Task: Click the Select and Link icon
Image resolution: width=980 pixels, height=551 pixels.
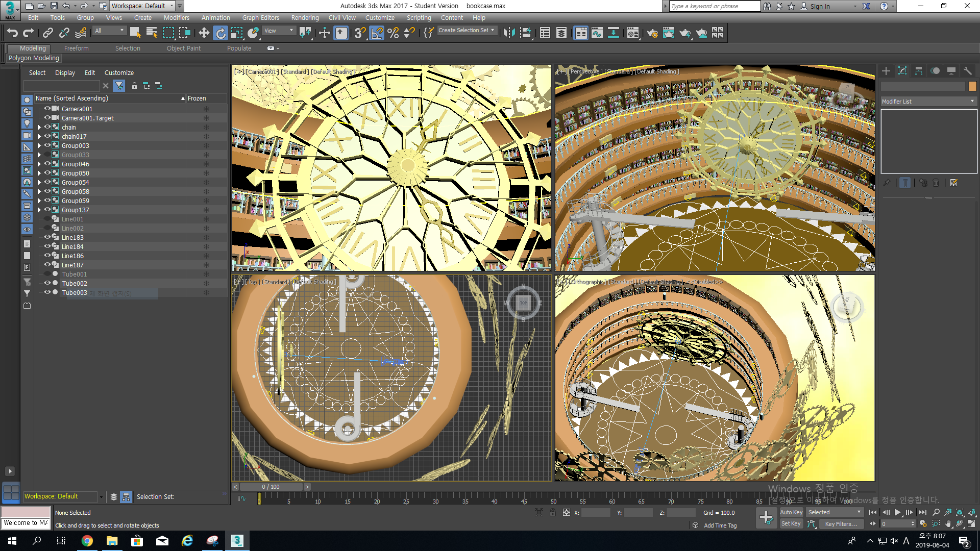Action: tap(48, 33)
